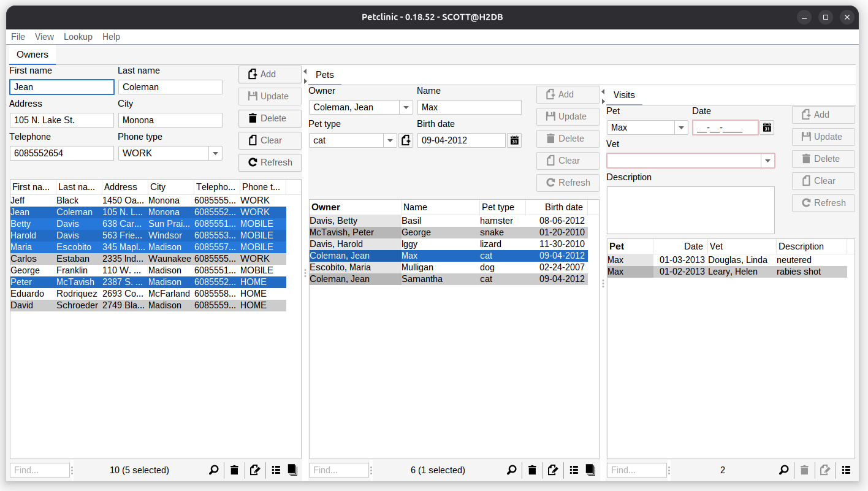Click the owner Delete button
The height and width of the screenshot is (491, 868).
coord(270,118)
